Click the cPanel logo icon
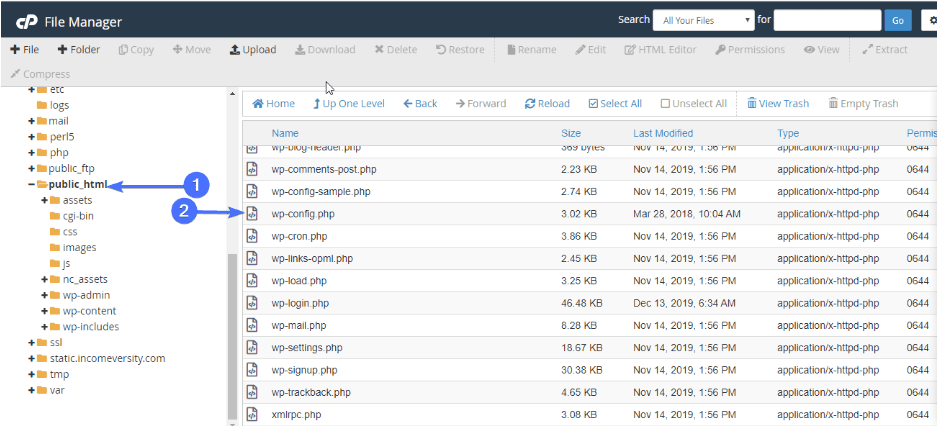 (27, 22)
